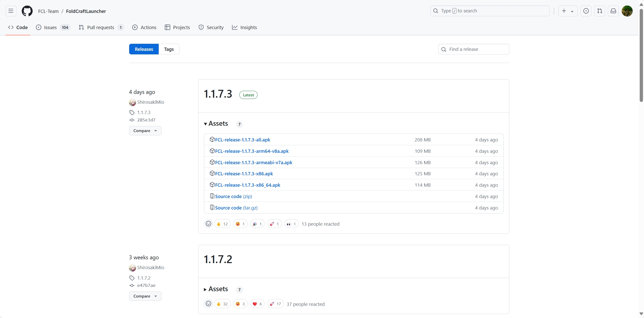Open the global pull requests icon
The image size is (644, 318).
click(x=600, y=11)
